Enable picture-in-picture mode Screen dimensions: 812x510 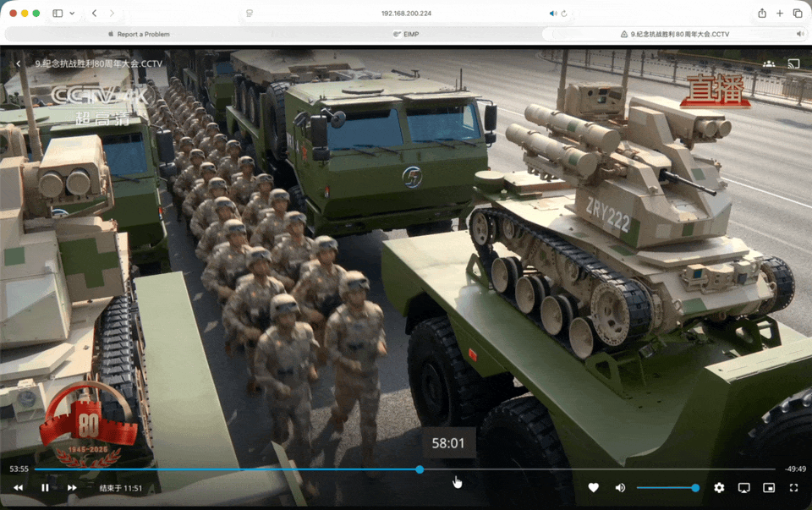coord(769,488)
